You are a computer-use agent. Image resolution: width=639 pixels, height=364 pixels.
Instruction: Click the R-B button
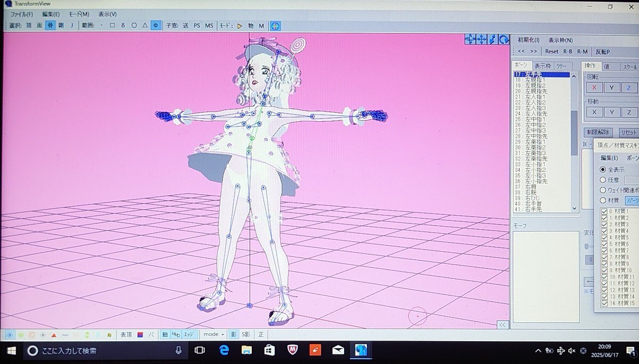click(x=568, y=51)
